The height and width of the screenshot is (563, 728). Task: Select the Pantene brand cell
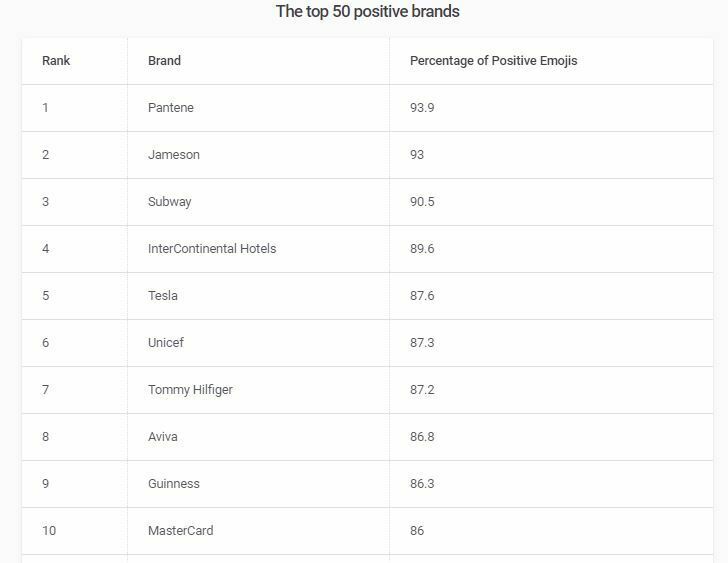click(171, 108)
